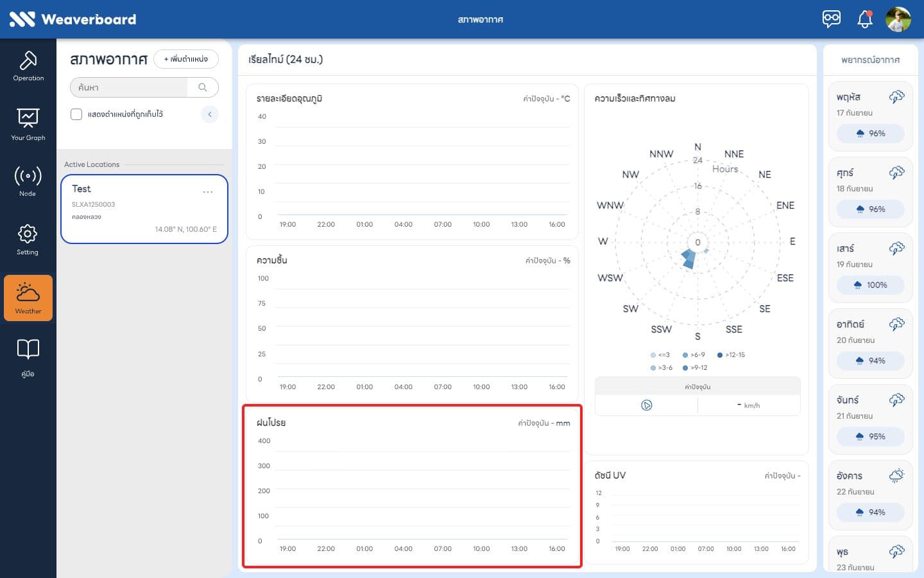Click the SLXA1250003 device ID text
This screenshot has width=924, height=578.
pos(94,204)
